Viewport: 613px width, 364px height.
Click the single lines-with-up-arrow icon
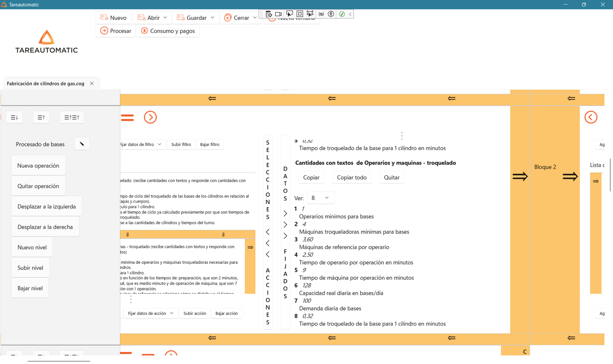coord(41,117)
